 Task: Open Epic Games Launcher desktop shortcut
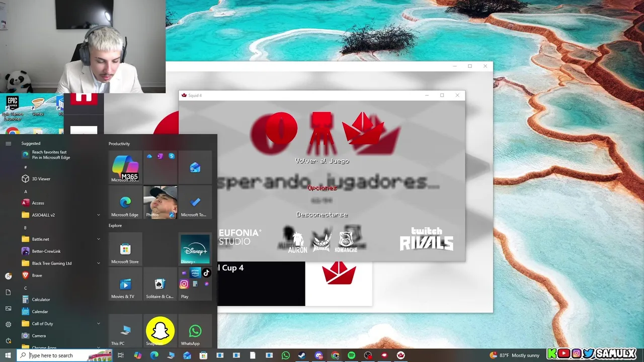pos(13,108)
